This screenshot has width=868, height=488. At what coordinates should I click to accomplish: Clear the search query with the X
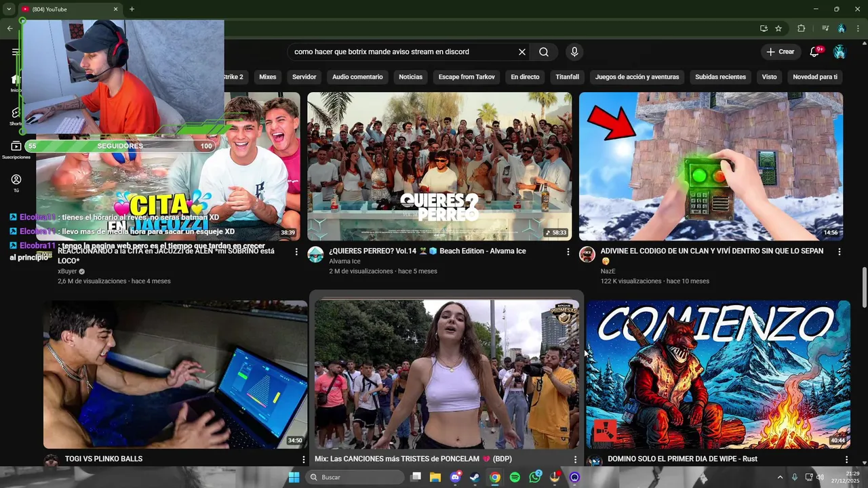pos(522,52)
